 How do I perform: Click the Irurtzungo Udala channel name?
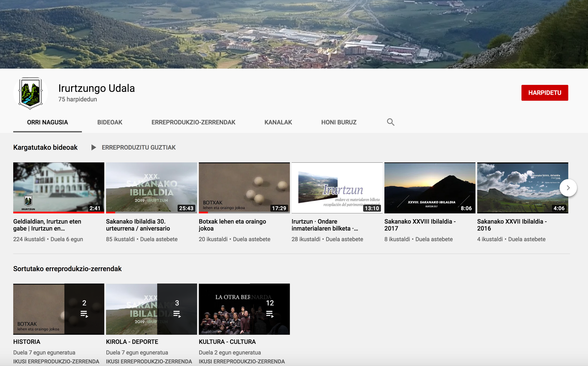click(x=96, y=88)
